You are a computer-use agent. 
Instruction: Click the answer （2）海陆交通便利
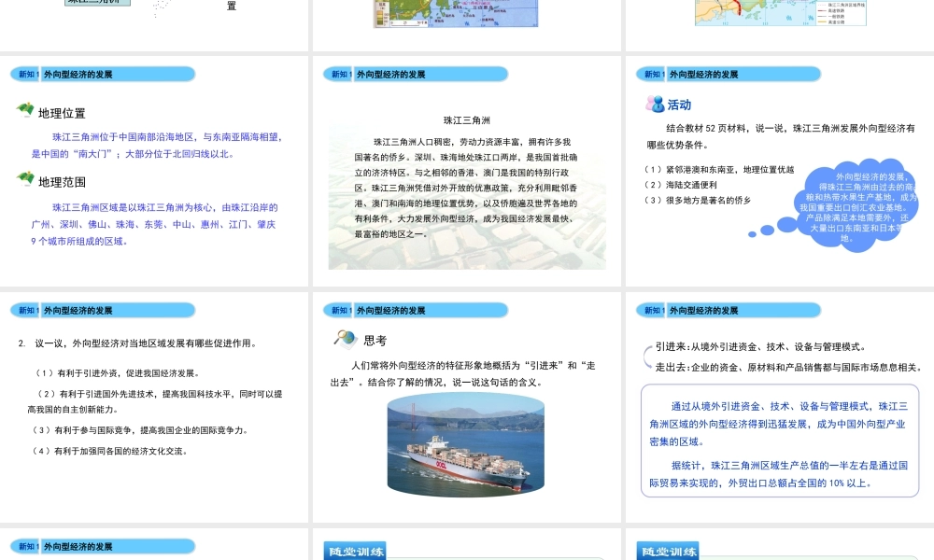coord(681,185)
